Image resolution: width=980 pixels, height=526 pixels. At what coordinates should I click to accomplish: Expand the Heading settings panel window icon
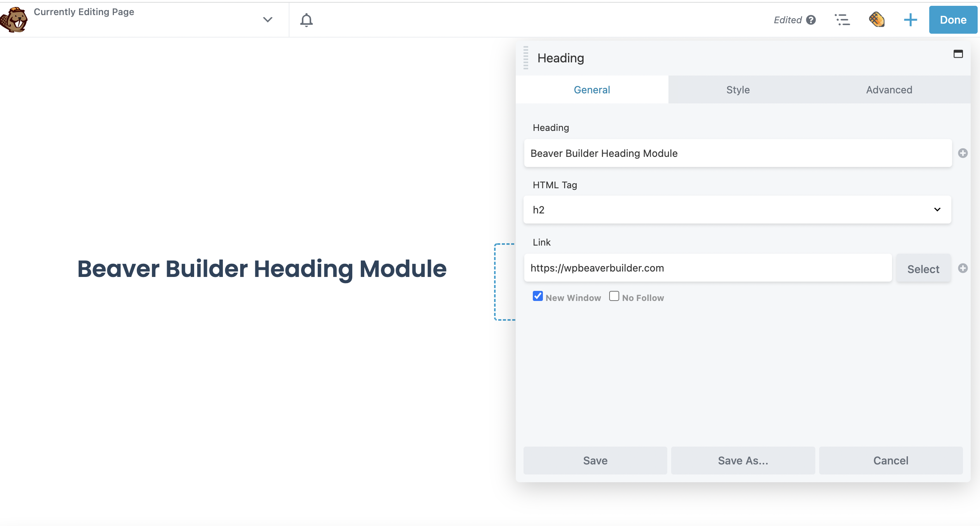(x=958, y=54)
